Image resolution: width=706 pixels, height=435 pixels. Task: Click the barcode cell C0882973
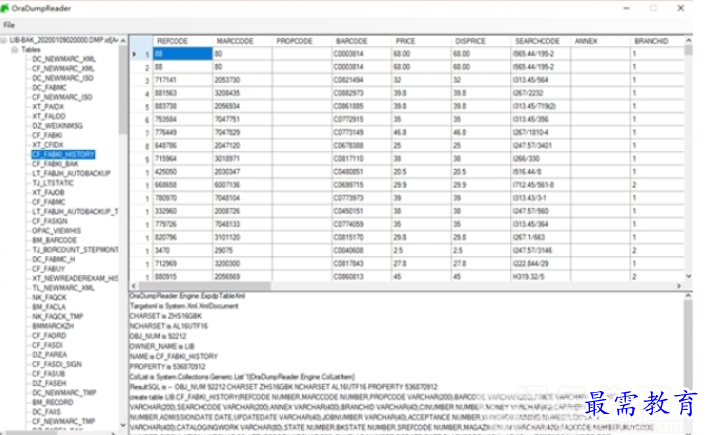[361, 93]
